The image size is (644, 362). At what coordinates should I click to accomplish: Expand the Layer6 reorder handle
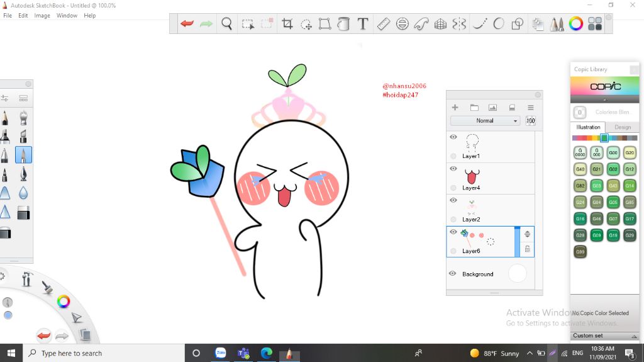click(x=528, y=234)
